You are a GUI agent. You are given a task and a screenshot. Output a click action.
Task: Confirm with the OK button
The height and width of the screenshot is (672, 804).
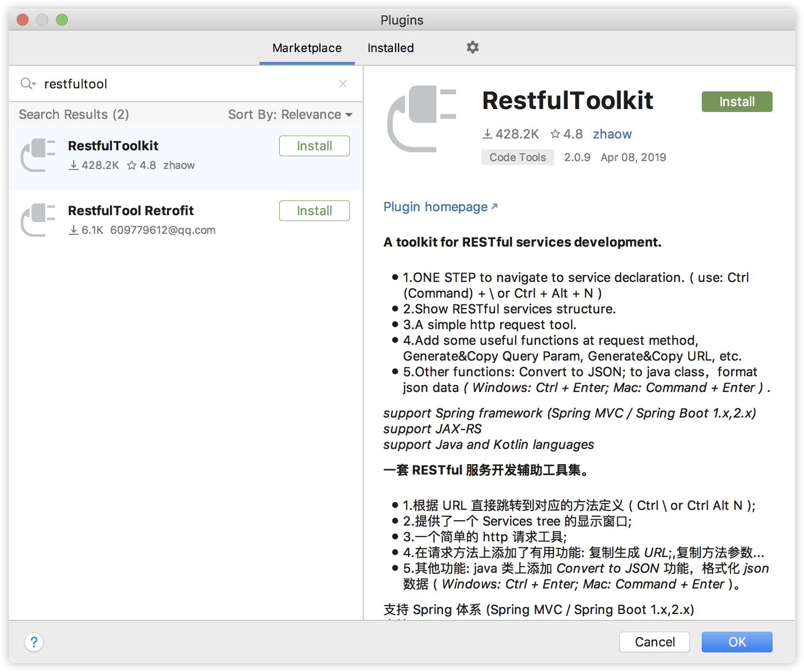point(737,642)
